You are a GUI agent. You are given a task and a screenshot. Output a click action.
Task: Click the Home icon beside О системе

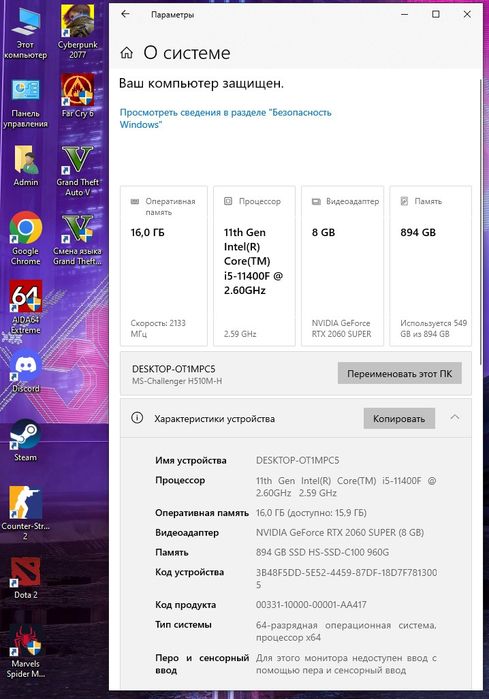tap(127, 53)
